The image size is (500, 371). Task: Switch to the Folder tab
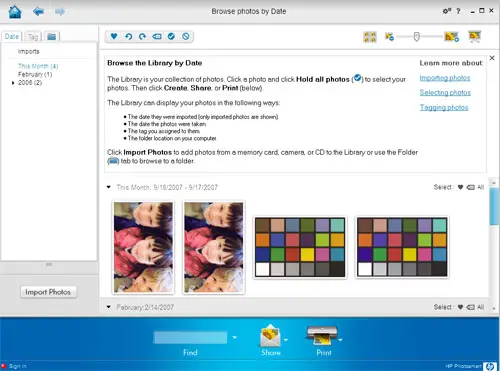[x=51, y=36]
